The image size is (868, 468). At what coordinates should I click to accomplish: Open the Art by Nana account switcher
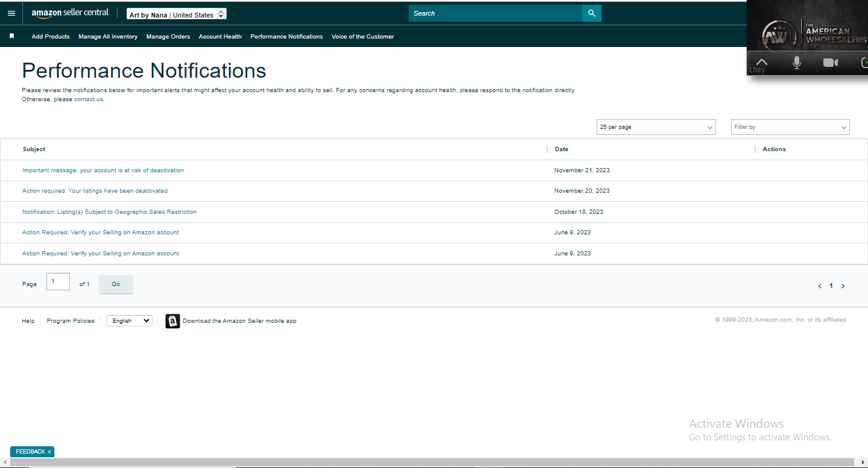click(177, 14)
